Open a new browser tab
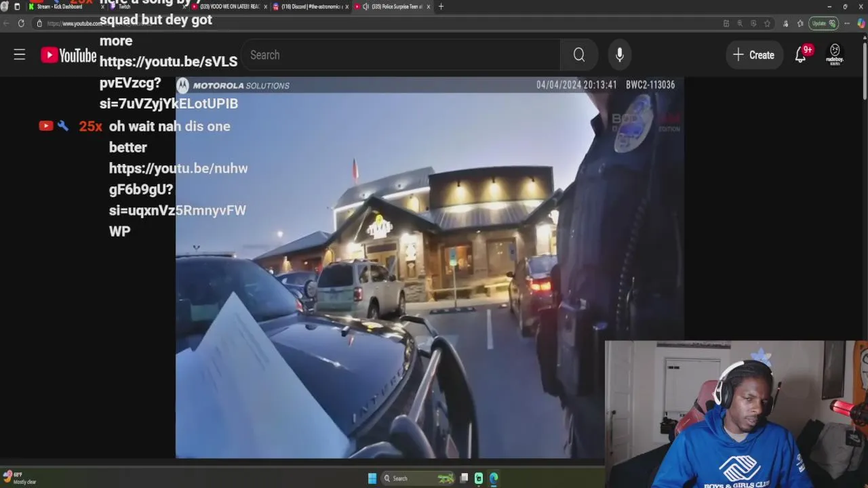 (441, 7)
